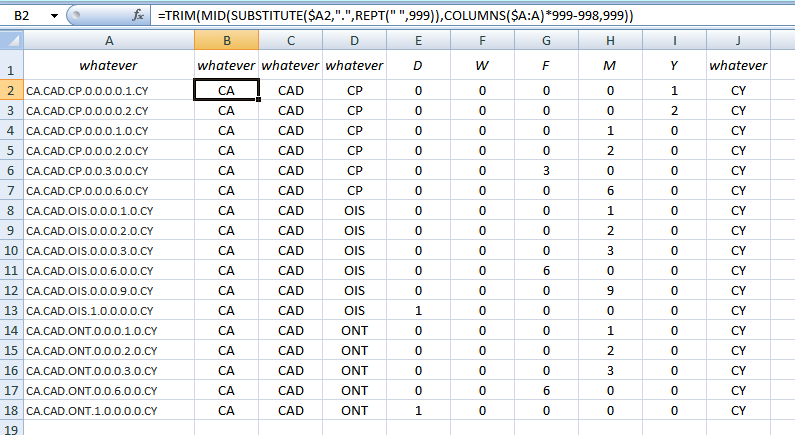Click cell I2 with value 1
Viewport: 795px width, 435px height.
pos(674,91)
